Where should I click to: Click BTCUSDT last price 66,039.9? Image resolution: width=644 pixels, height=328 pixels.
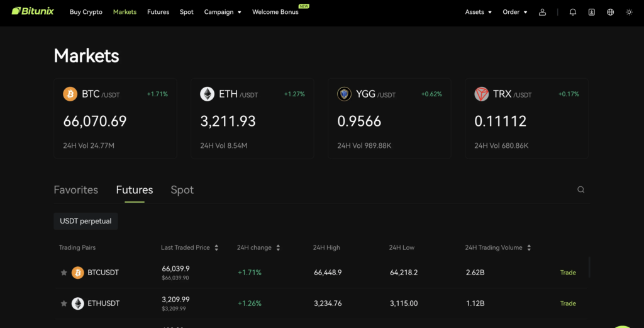click(x=176, y=269)
